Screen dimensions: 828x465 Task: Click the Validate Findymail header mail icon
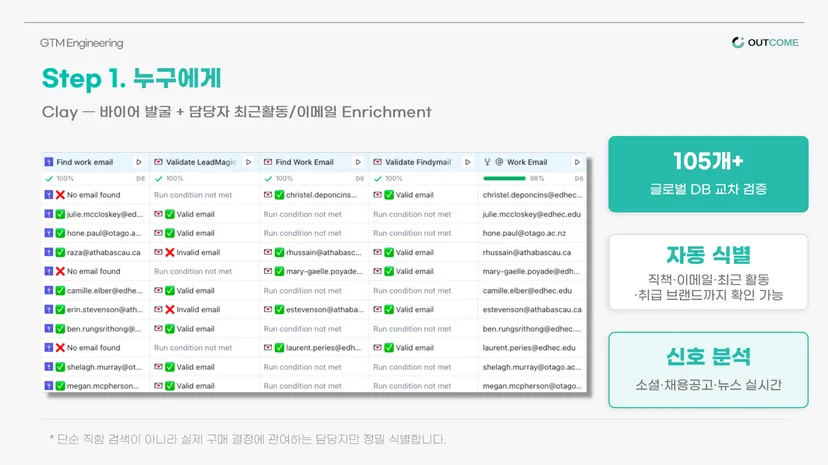(377, 162)
